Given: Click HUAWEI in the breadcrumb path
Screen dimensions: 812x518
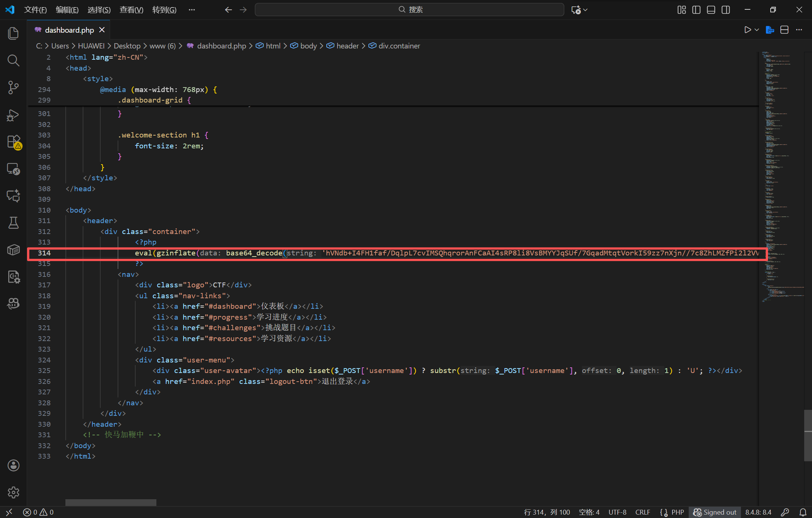Looking at the screenshot, I should pyautogui.click(x=91, y=46).
